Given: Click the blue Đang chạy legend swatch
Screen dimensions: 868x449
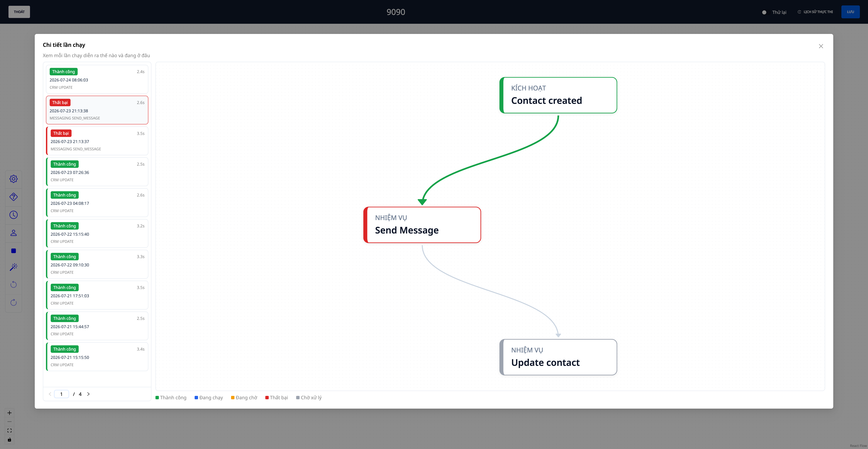Looking at the screenshot, I should (196, 398).
